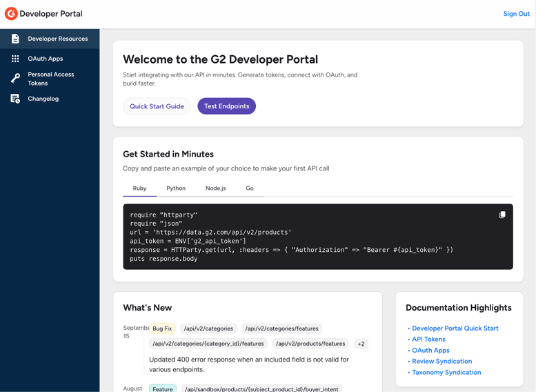
Task: Click the Personal Access Tokens key icon
Action: click(x=15, y=79)
